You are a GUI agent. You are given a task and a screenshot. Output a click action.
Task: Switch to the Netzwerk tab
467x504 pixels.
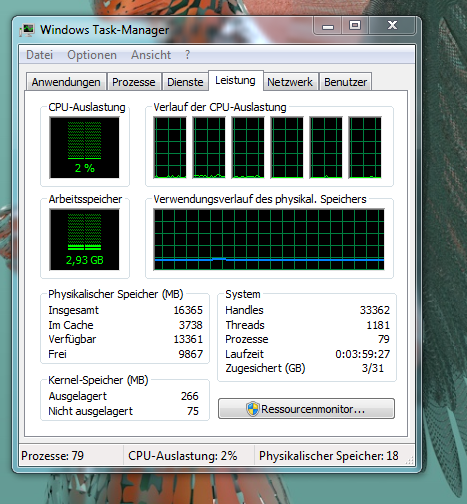point(290,82)
